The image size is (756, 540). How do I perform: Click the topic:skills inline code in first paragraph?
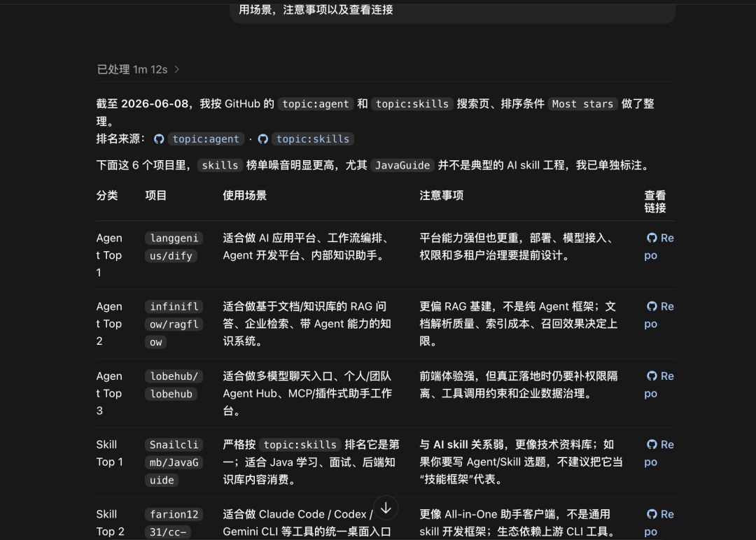(x=412, y=104)
